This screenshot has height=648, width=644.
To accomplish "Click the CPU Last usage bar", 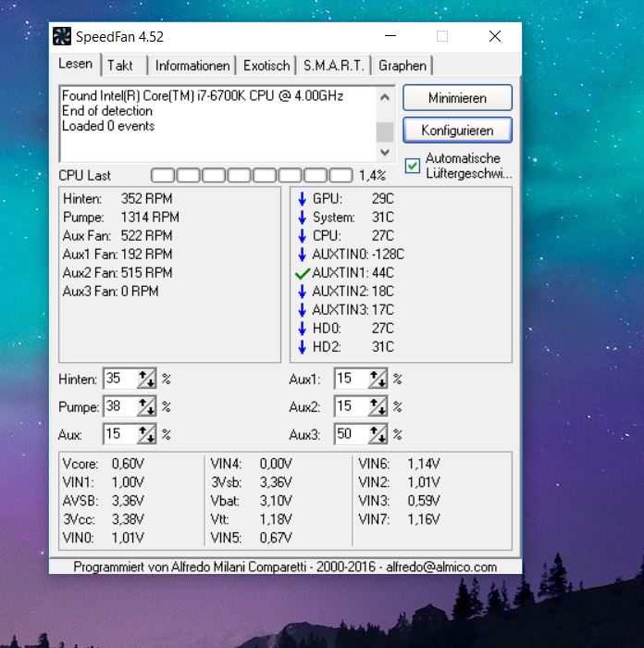I will [x=252, y=175].
